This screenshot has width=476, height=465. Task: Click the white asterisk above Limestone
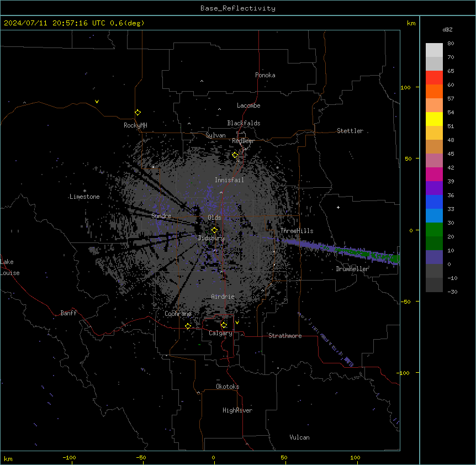pos(84,191)
